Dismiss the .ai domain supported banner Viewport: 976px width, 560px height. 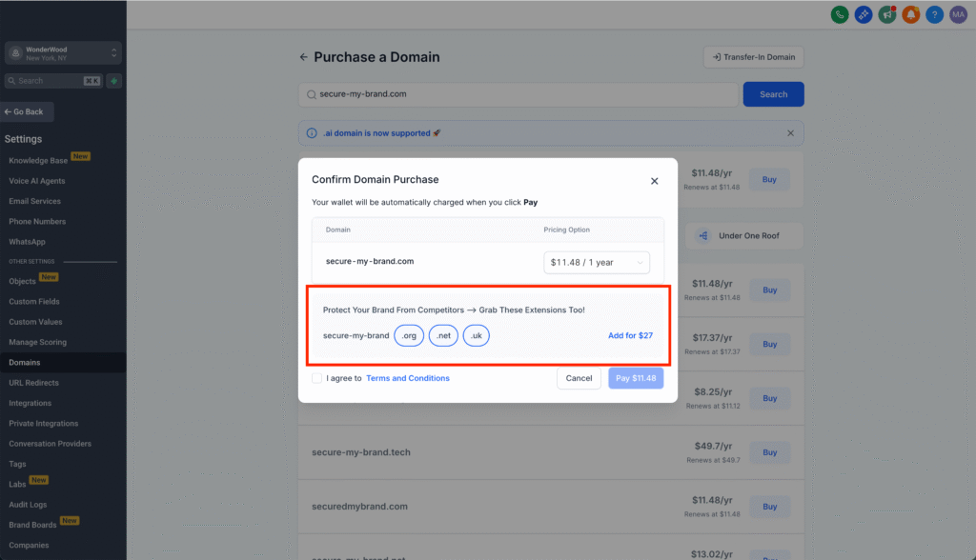coord(790,133)
